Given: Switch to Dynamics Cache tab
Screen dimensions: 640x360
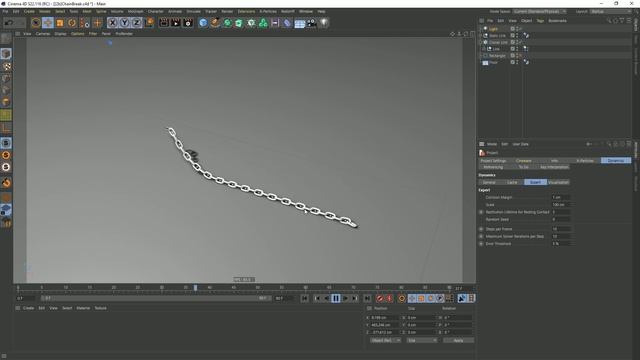Looking at the screenshot, I should (512, 182).
